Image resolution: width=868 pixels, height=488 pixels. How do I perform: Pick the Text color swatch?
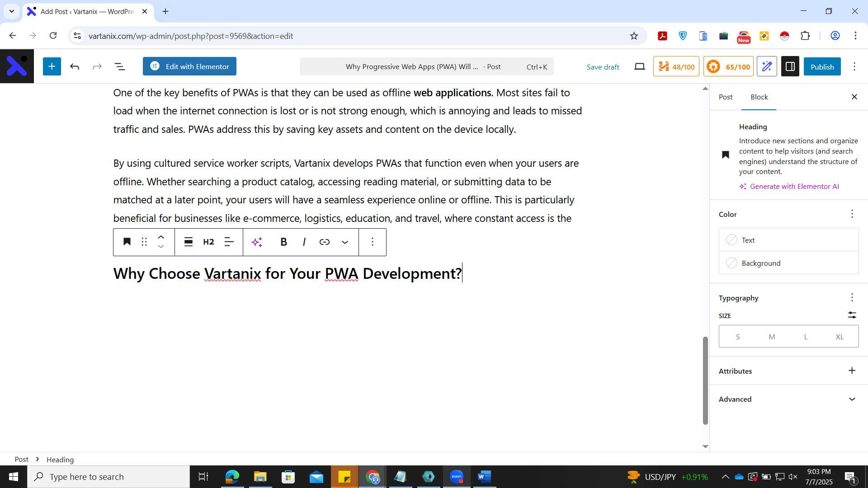point(789,240)
